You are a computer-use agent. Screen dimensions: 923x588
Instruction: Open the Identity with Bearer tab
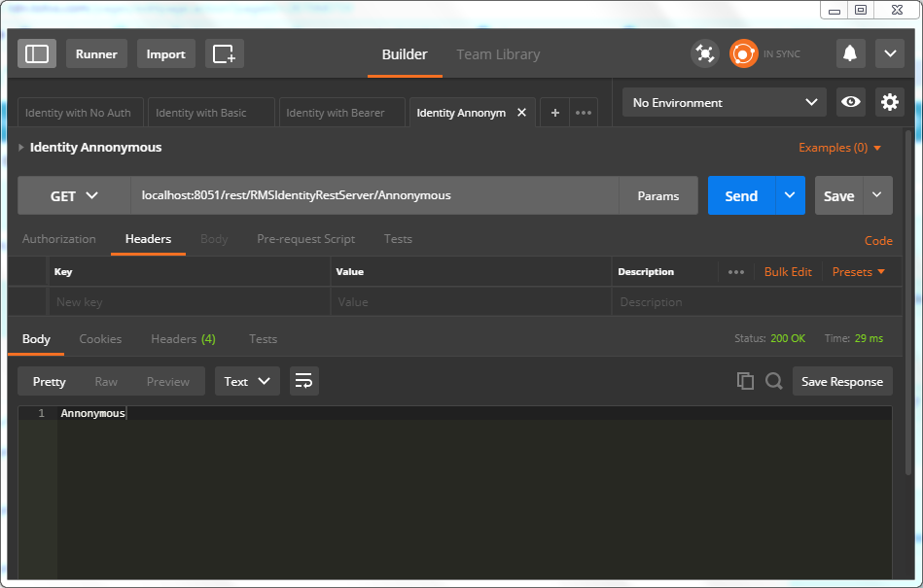coord(342,113)
